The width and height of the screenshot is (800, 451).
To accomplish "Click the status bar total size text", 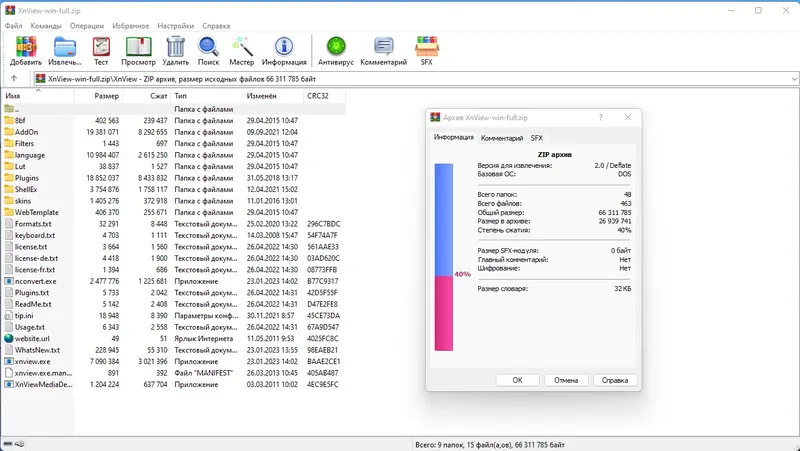I will [x=490, y=444].
